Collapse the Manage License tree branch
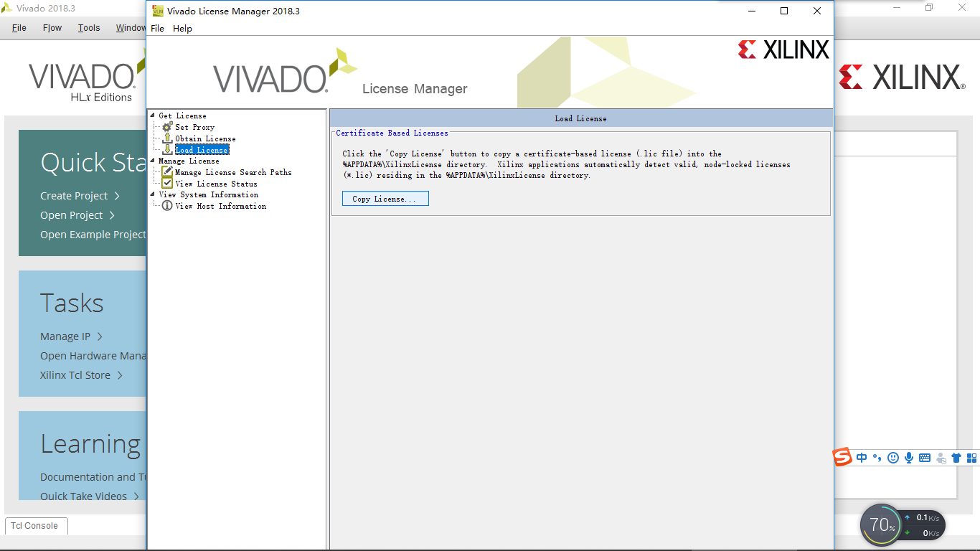Image resolution: width=980 pixels, height=551 pixels. point(153,161)
